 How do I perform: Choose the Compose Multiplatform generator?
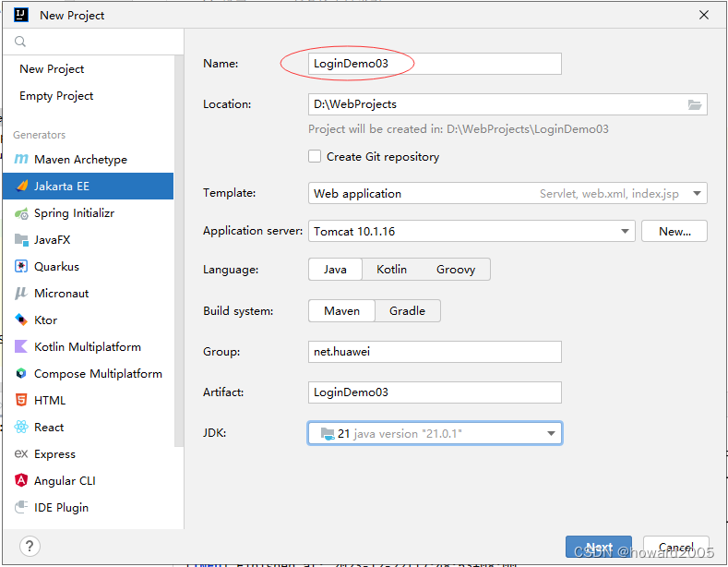point(89,374)
